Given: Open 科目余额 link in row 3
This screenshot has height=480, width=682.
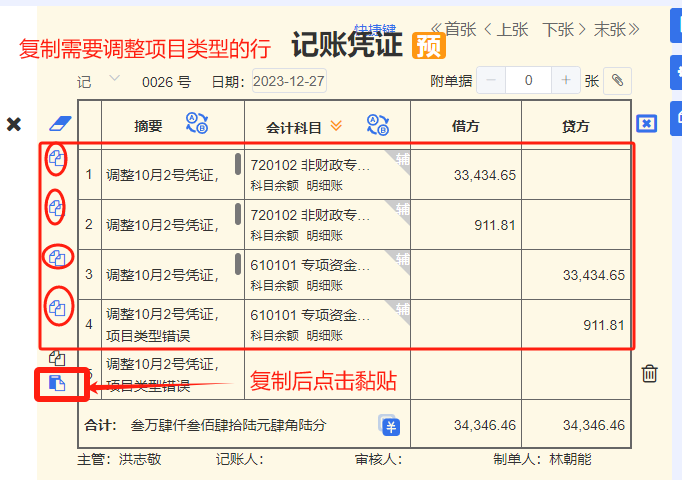Looking at the screenshot, I should (274, 286).
